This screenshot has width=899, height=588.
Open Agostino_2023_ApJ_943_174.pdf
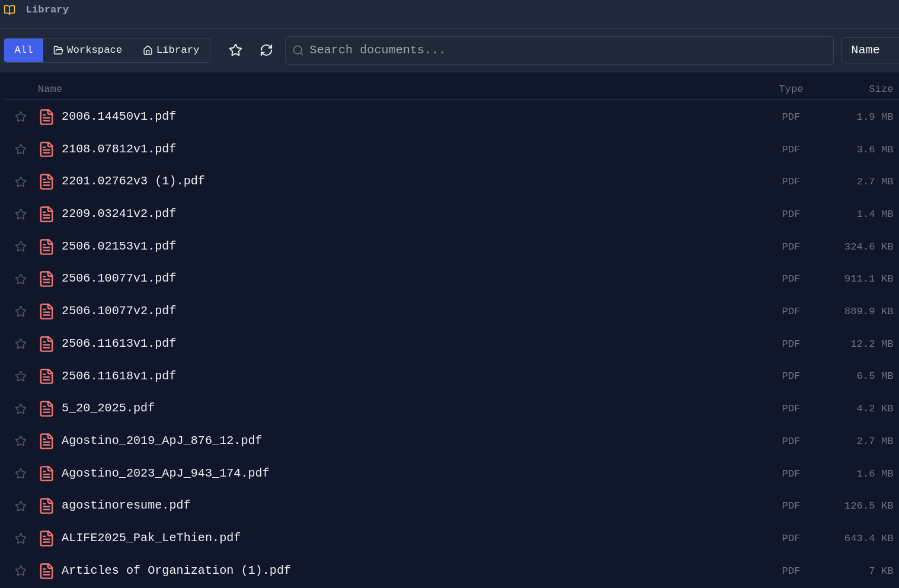tap(165, 473)
